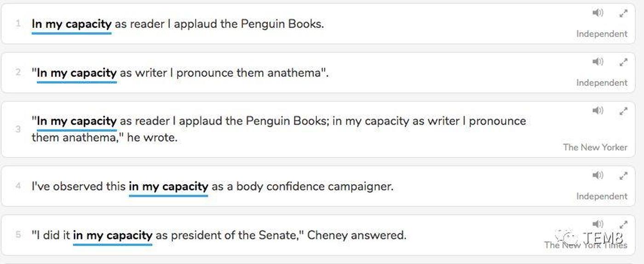Play audio for the body confidence campaigner sentence

[598, 175]
